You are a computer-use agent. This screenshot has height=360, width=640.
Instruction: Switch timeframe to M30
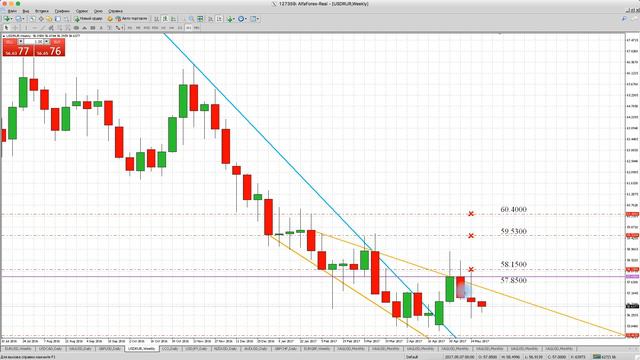(155, 28)
